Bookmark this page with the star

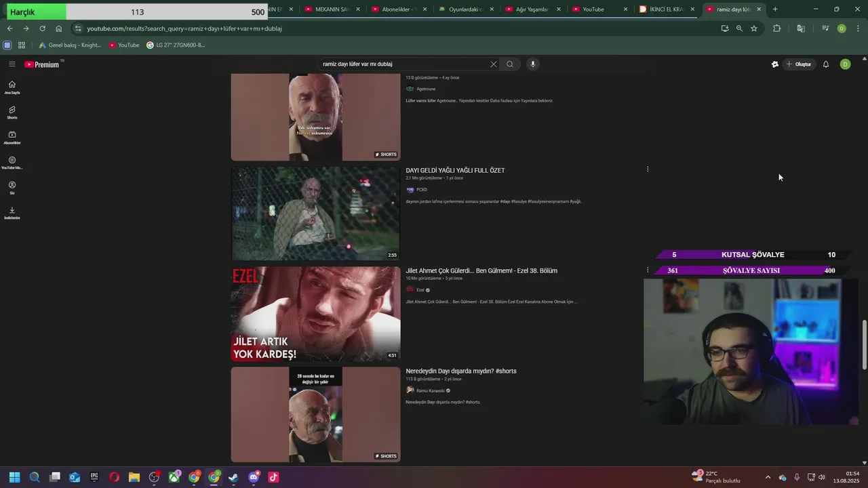coord(753,28)
